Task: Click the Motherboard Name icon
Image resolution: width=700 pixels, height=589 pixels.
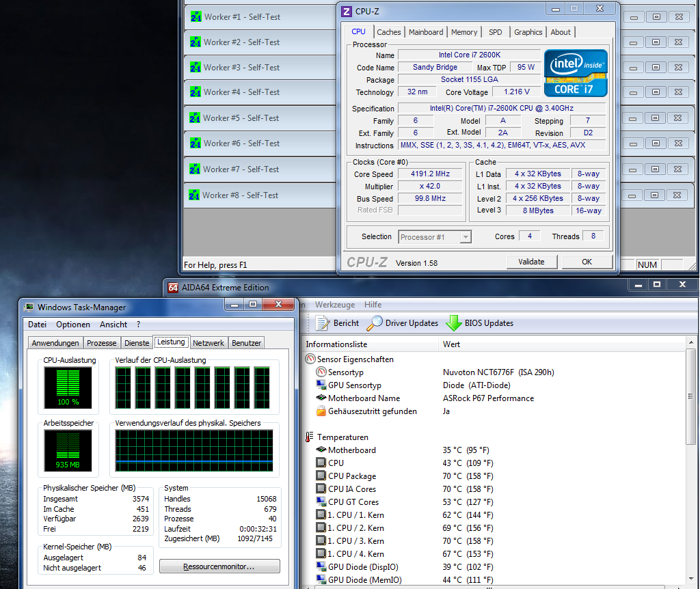Action: tap(321, 398)
